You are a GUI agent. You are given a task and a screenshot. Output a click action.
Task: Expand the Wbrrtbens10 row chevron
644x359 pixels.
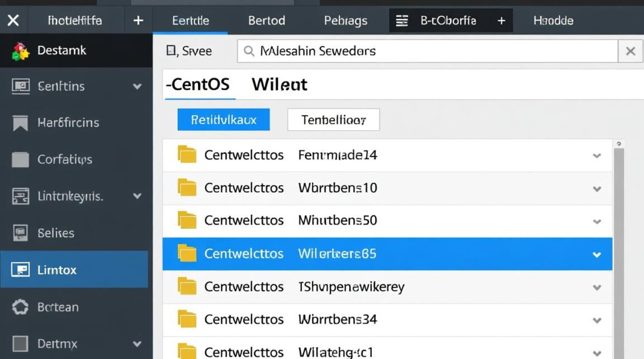click(597, 189)
